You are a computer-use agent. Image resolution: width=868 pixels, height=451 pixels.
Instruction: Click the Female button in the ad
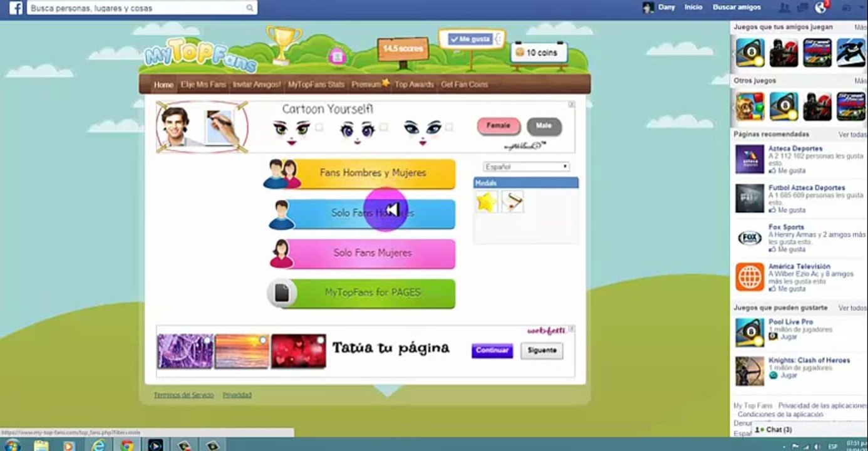pos(499,126)
